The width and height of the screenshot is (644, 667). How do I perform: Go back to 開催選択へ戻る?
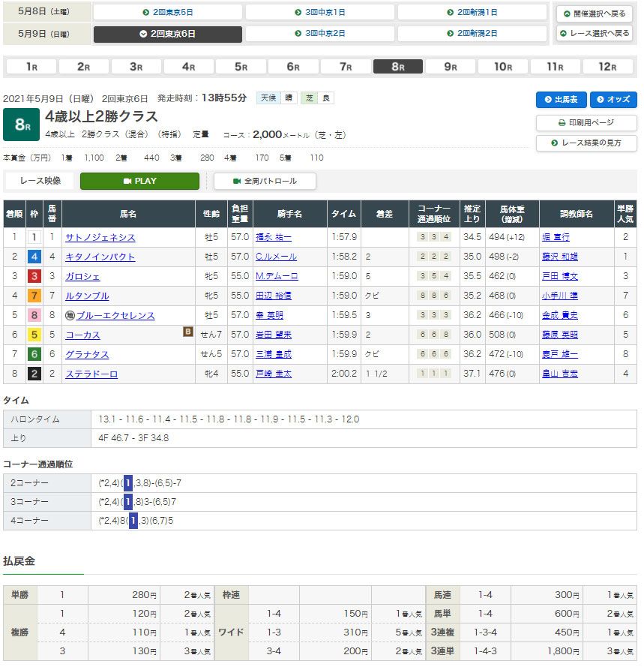pyautogui.click(x=594, y=14)
